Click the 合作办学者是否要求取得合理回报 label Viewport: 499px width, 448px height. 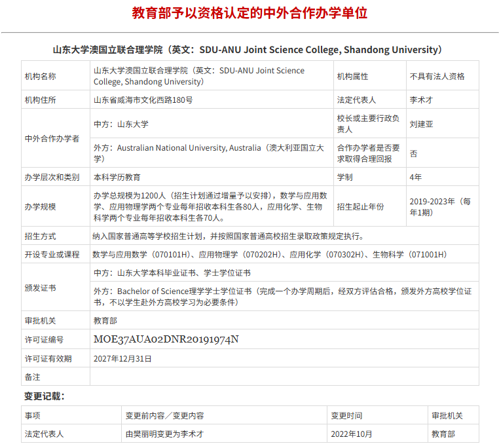coord(368,153)
